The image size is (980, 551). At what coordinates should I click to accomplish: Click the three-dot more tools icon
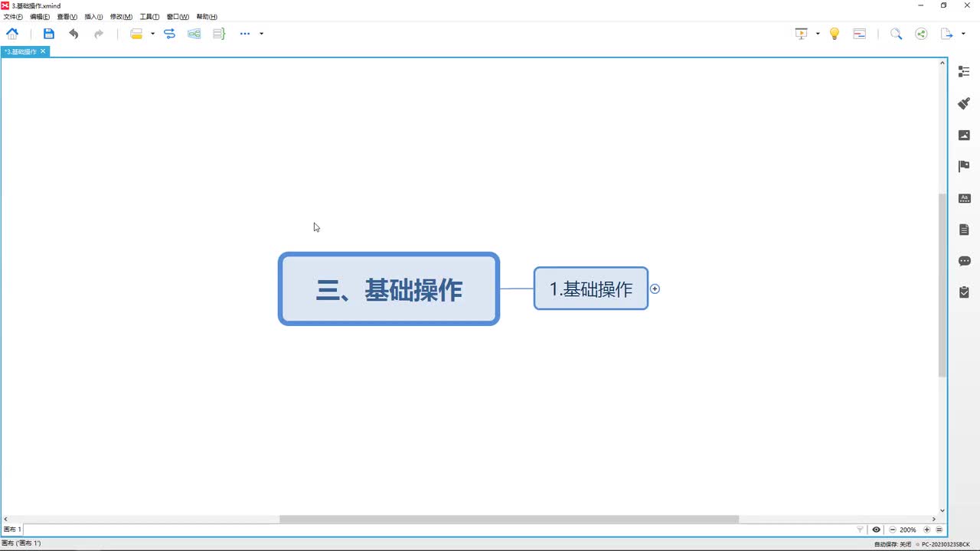245,34
